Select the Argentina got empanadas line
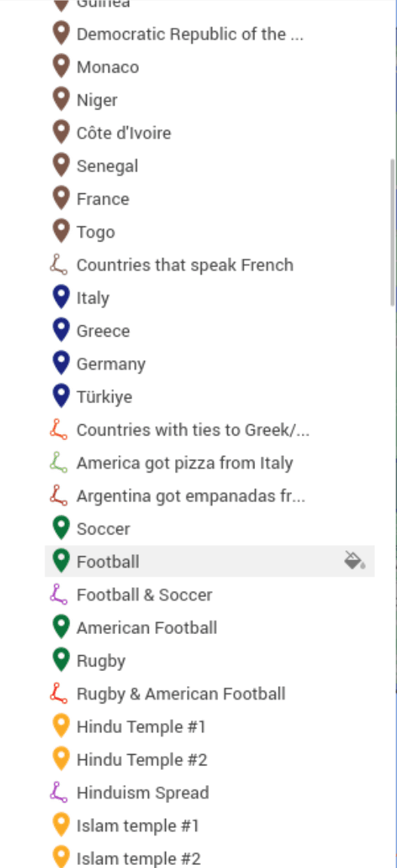Screen dimensions: 397x868 [x=209, y=495]
